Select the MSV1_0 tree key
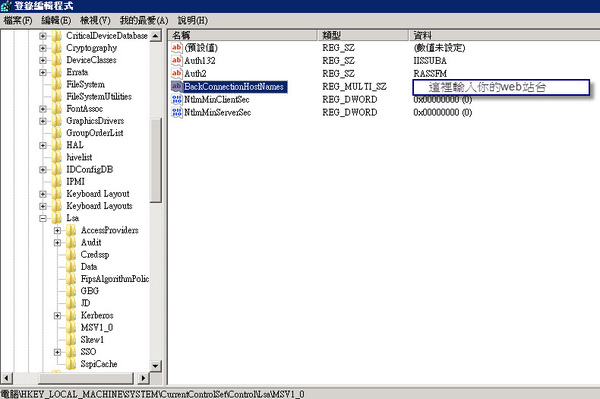 pos(97,328)
